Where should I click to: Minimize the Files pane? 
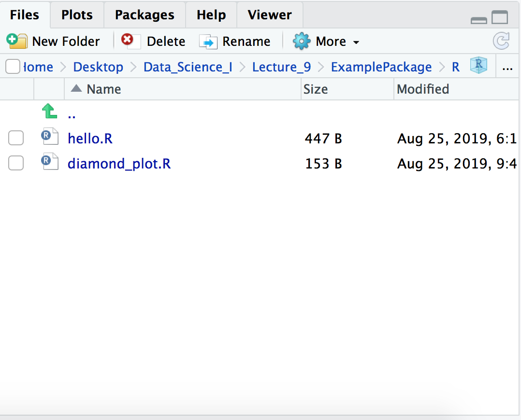[x=478, y=20]
